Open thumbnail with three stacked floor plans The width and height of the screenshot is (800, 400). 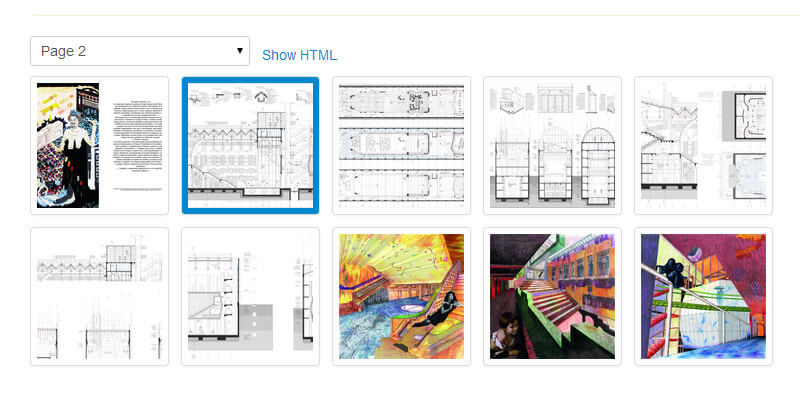coord(401,145)
